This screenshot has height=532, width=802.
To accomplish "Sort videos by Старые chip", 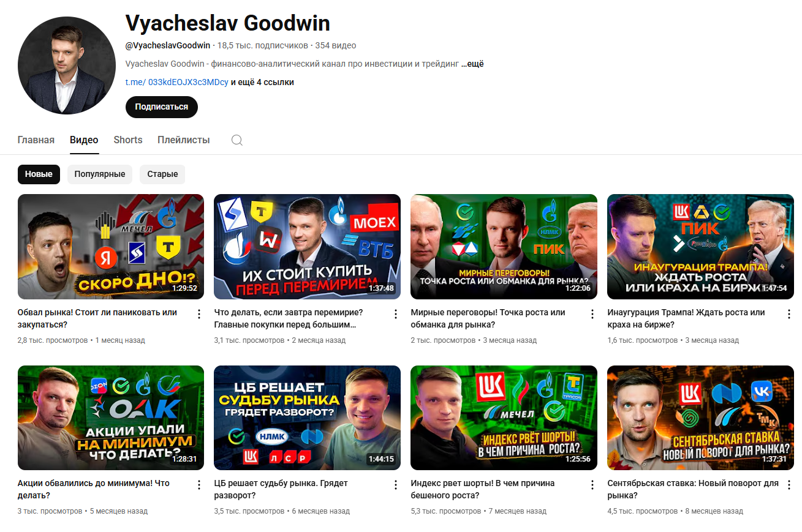I will coord(162,174).
